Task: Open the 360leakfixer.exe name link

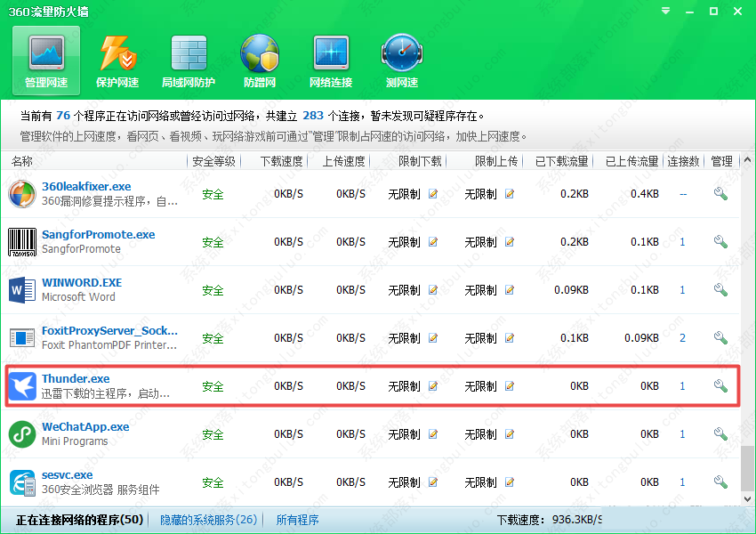Action: click(86, 186)
